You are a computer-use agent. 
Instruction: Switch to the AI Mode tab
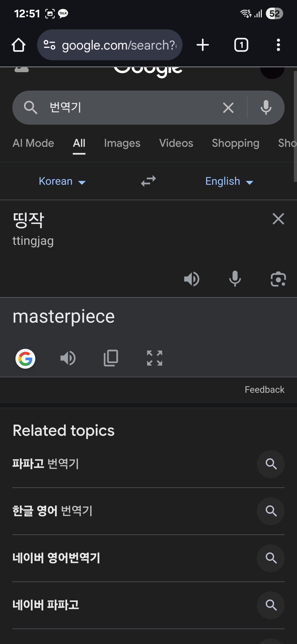point(33,143)
